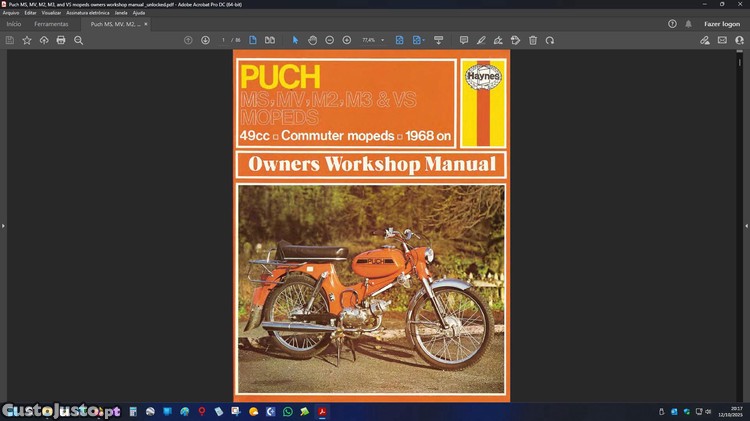Expand the left navigation pane

4,226
